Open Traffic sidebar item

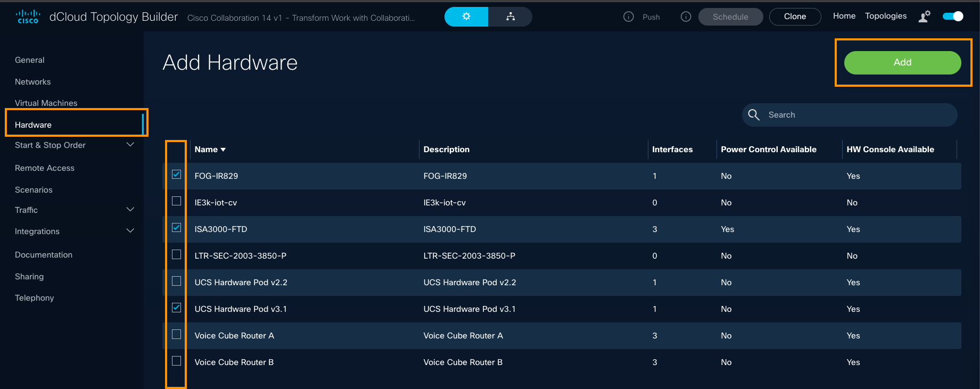(27, 210)
